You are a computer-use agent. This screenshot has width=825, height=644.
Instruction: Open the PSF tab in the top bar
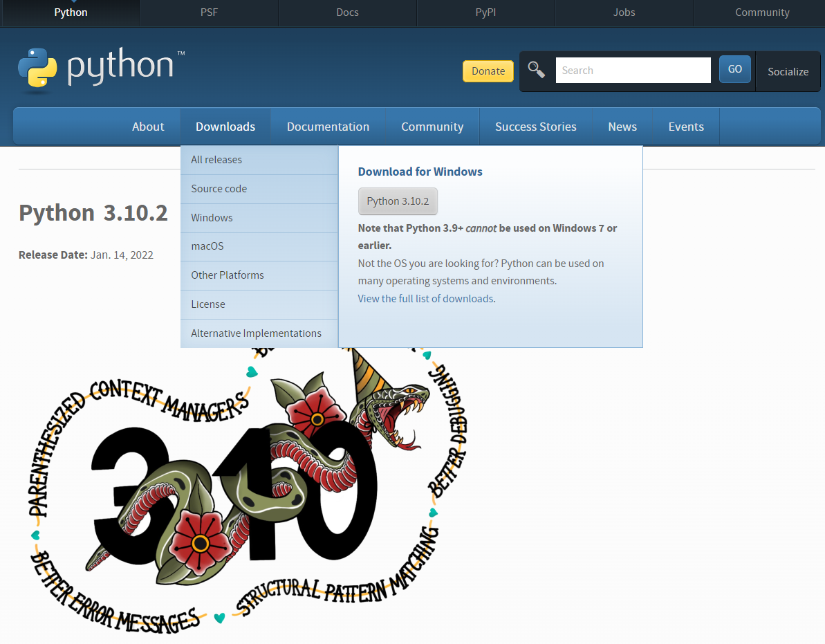coord(209,12)
